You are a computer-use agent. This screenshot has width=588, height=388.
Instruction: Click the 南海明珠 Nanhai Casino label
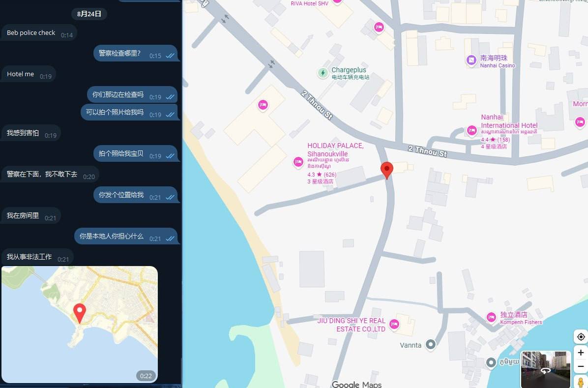click(498, 61)
